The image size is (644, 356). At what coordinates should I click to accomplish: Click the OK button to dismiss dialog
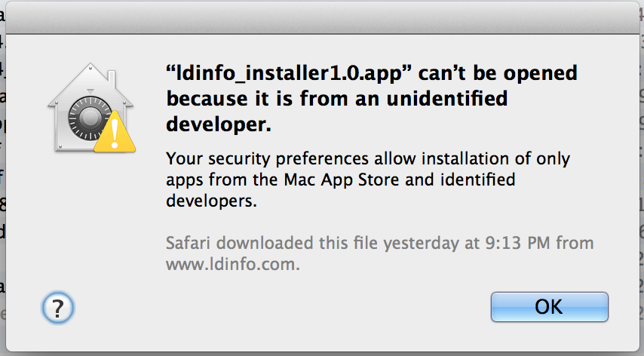click(x=549, y=307)
